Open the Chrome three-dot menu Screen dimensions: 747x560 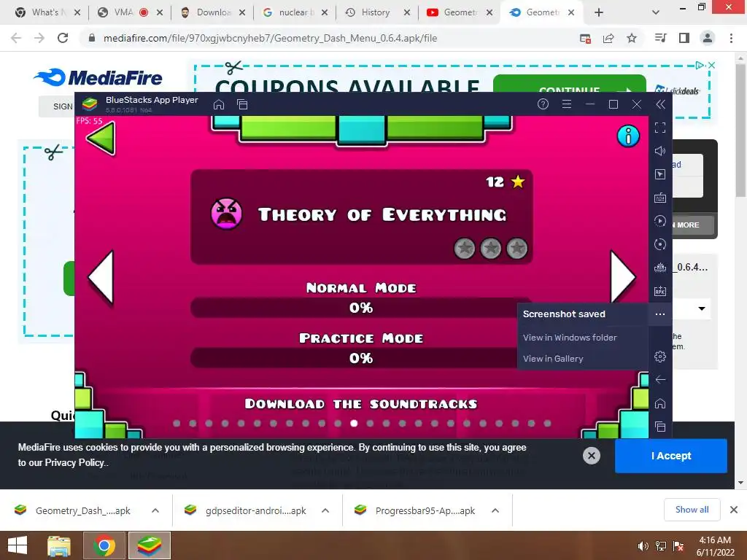tap(731, 38)
